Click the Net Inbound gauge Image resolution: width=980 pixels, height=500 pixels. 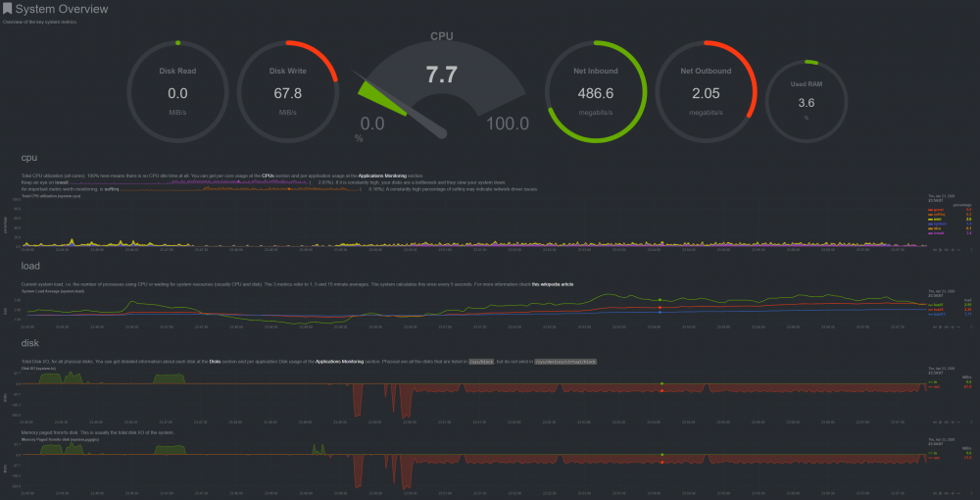(596, 92)
